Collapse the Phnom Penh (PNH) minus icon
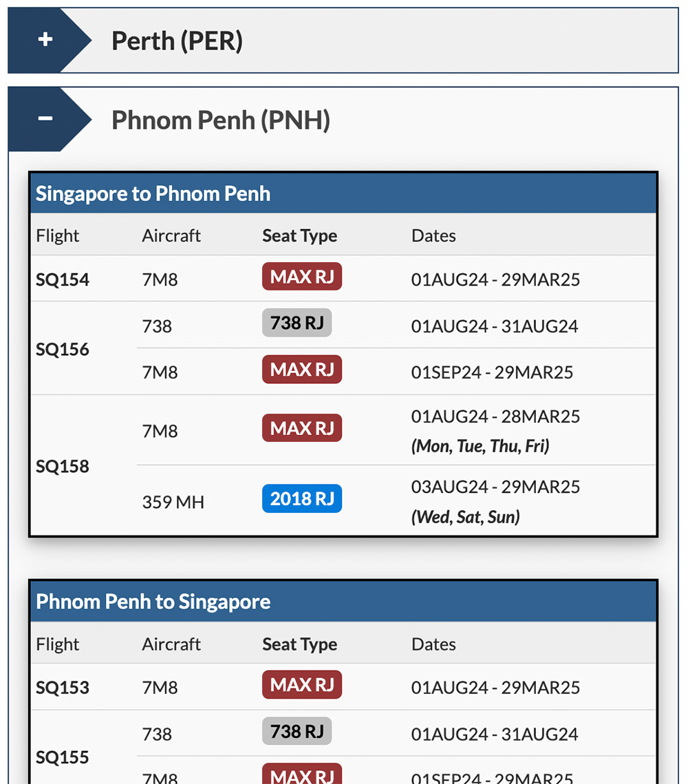 (45, 119)
